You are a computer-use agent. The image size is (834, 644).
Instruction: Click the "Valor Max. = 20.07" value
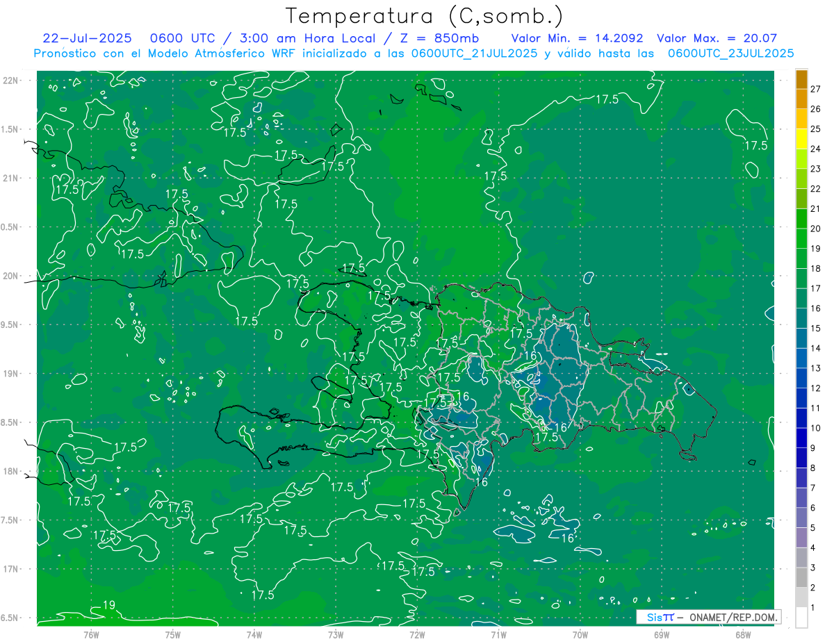(x=717, y=38)
